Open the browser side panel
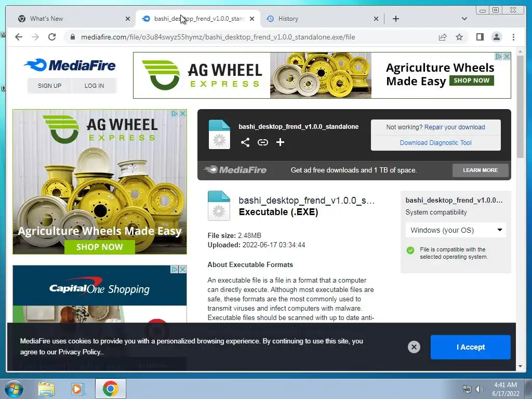The height and width of the screenshot is (399, 532). [x=480, y=37]
